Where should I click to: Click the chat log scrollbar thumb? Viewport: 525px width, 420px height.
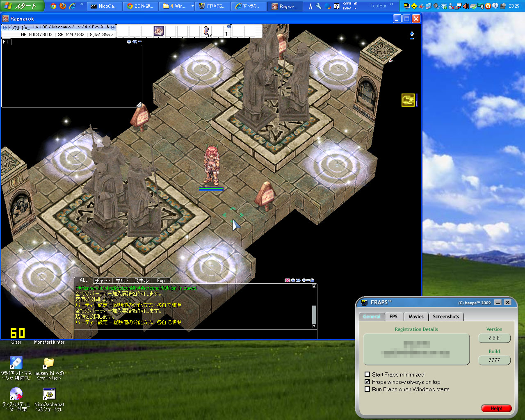(314, 315)
